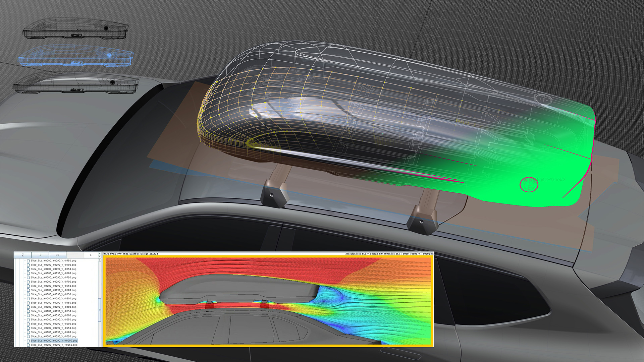Viewport: 644px width, 362px height.
Task: Click the file icon of the Y_+0000.png row
Action: click(28, 341)
